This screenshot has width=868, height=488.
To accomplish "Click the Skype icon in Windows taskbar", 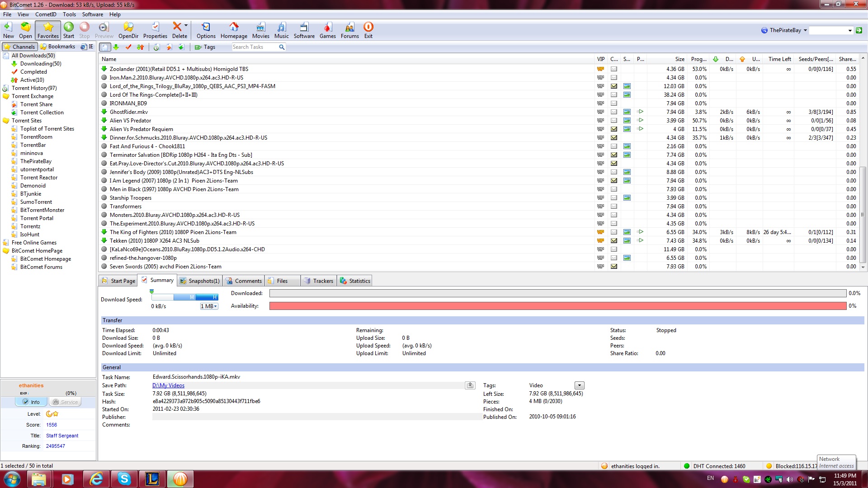I will (x=124, y=479).
